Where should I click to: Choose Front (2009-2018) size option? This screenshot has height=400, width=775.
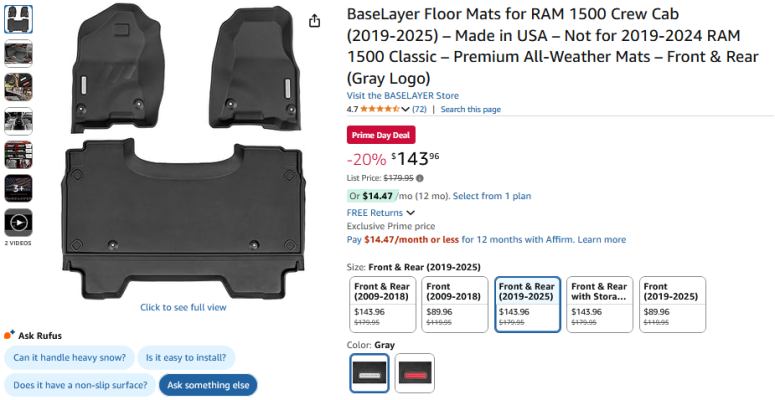455,304
